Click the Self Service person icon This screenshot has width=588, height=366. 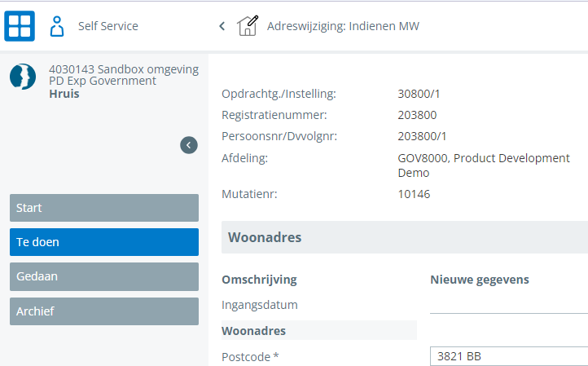tap(57, 26)
